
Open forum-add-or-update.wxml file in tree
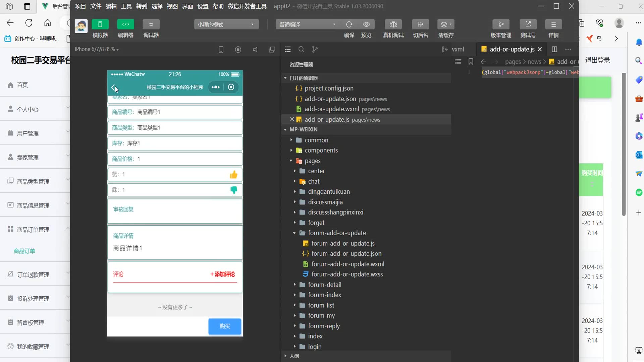pyautogui.click(x=347, y=264)
